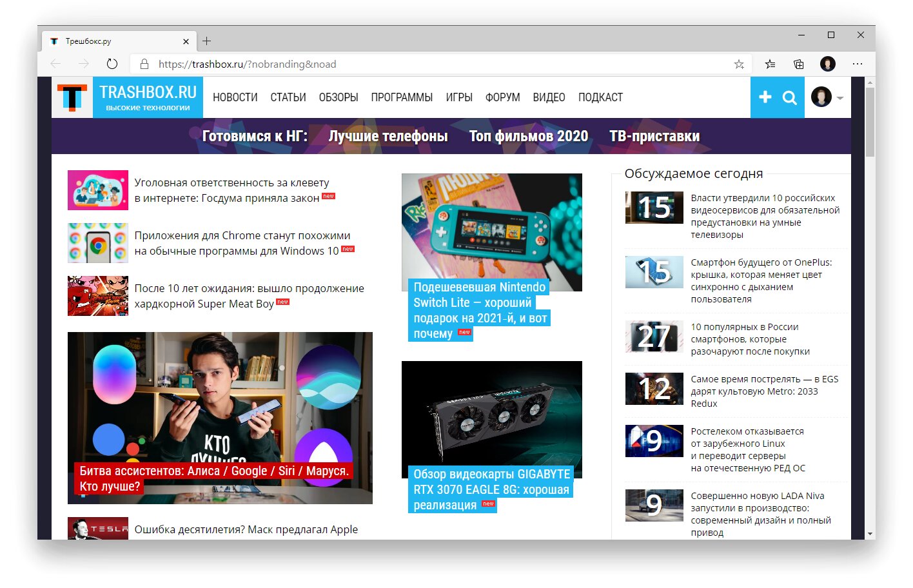Viewport: 913px width, 588px height.
Task: Open browser profile avatar in toolbar
Action: pos(828,64)
